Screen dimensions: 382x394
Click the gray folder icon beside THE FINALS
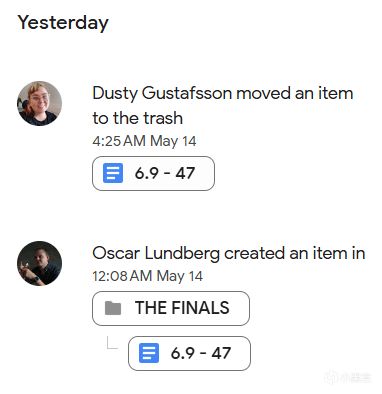pyautogui.click(x=113, y=308)
